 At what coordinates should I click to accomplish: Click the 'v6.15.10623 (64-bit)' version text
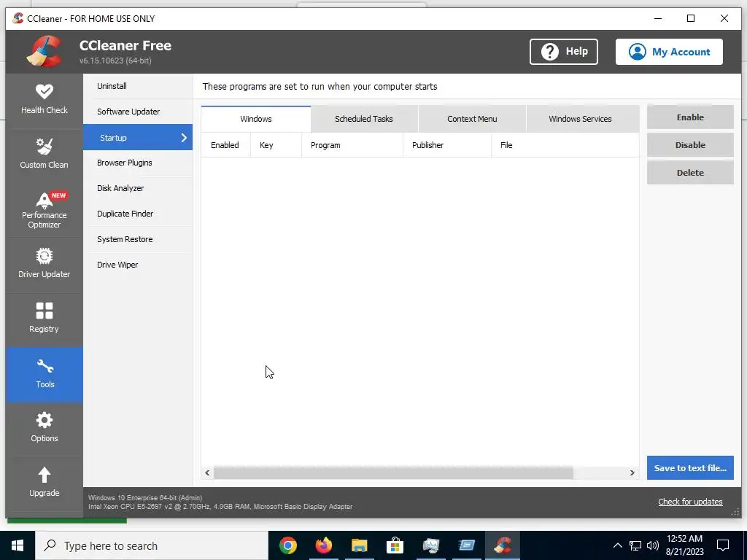click(x=115, y=61)
